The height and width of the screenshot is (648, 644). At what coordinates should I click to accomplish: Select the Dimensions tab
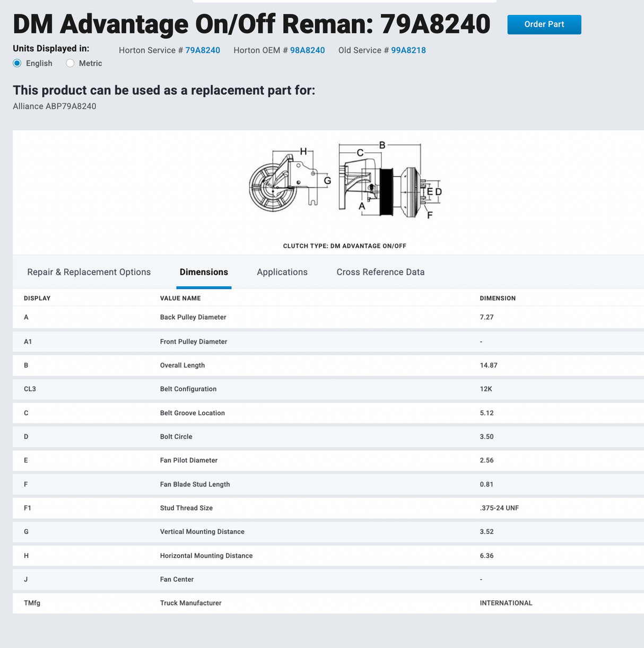(x=204, y=272)
